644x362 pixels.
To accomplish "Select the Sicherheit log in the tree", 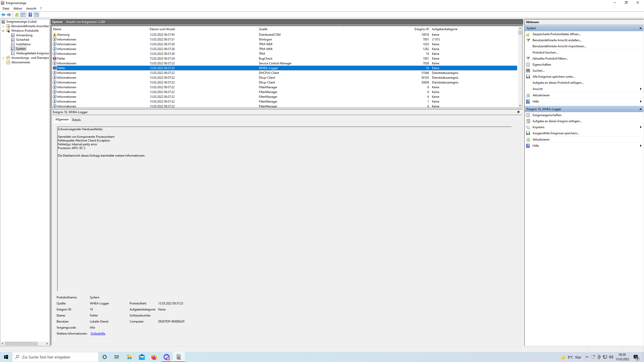I will pyautogui.click(x=22, y=40).
